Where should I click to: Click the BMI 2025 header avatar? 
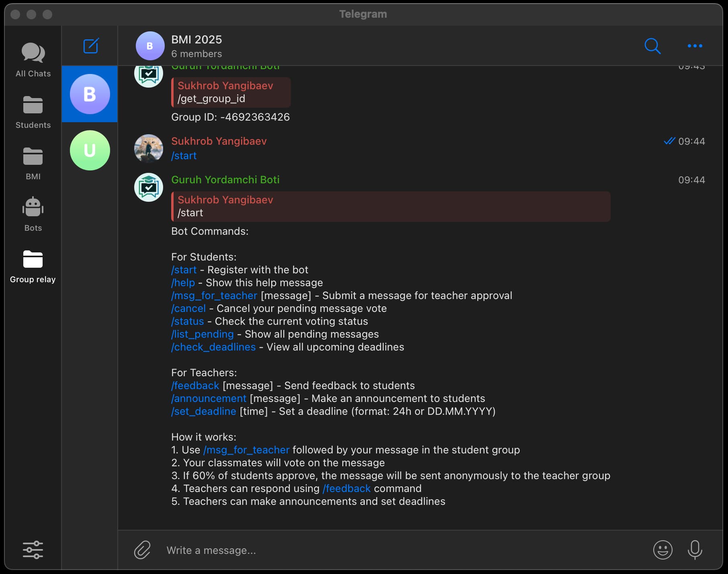click(x=150, y=46)
